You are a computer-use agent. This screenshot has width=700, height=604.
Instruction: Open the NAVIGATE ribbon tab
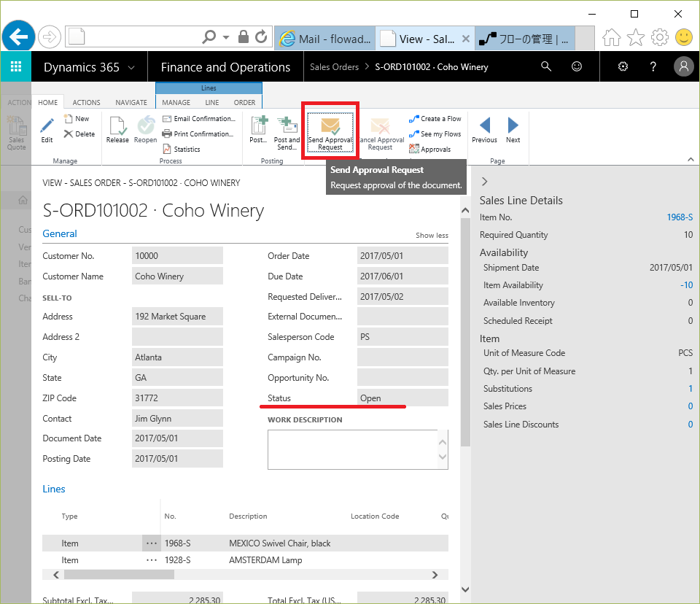pos(131,103)
